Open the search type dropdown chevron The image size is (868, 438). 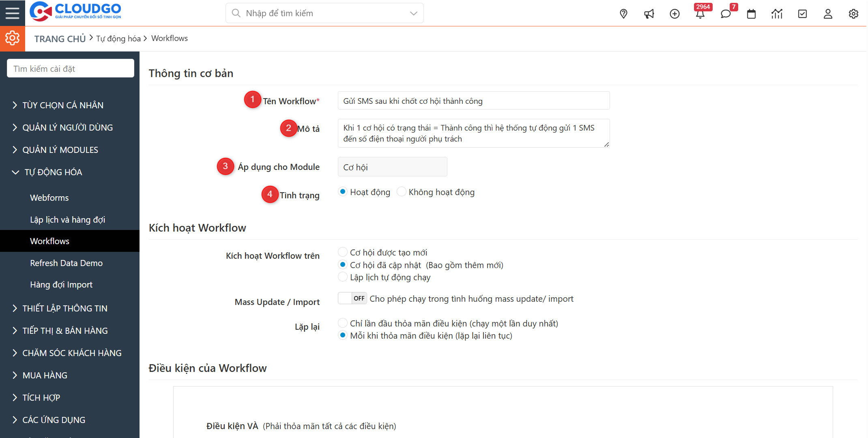pos(413,13)
